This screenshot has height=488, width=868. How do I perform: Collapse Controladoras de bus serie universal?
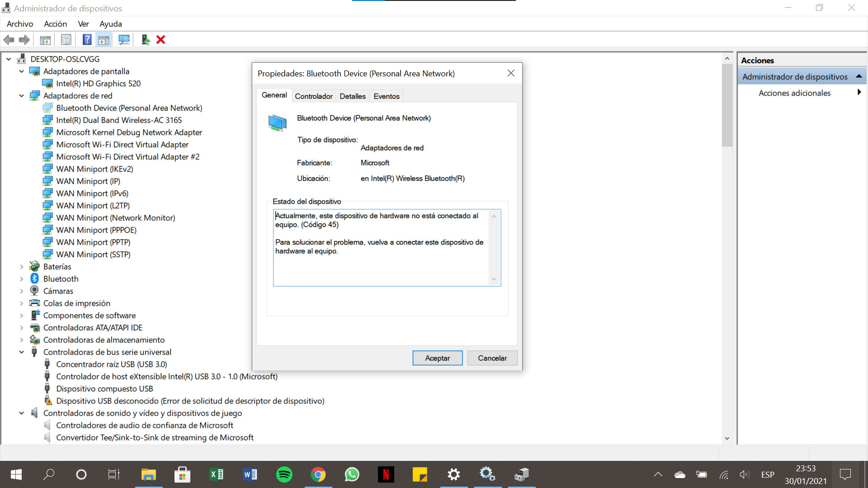21,352
